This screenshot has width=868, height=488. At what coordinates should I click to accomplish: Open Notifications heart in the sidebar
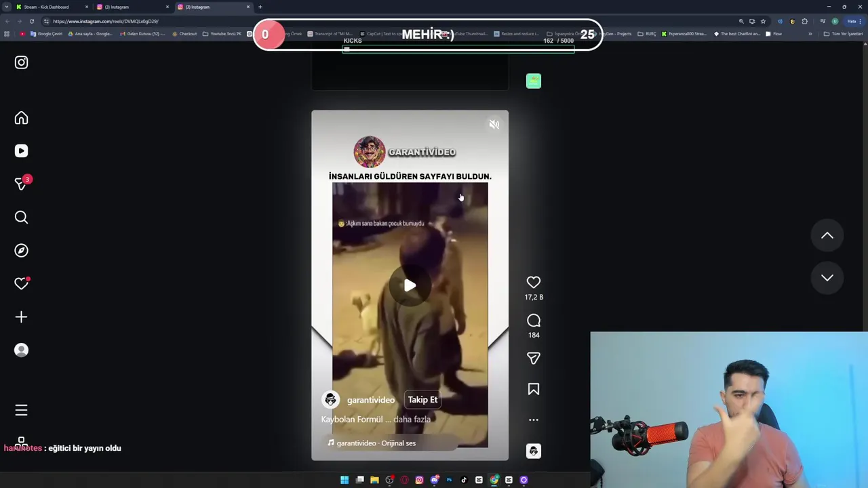pos(21,283)
